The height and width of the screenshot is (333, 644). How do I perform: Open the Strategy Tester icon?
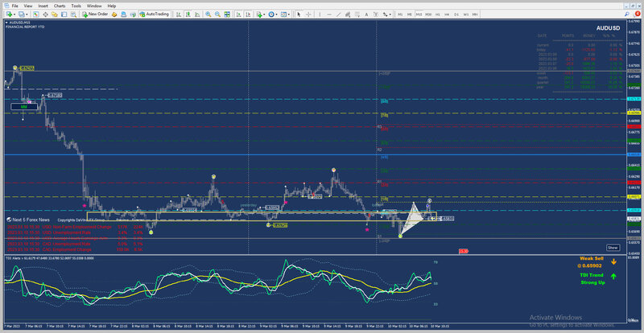pos(72,14)
